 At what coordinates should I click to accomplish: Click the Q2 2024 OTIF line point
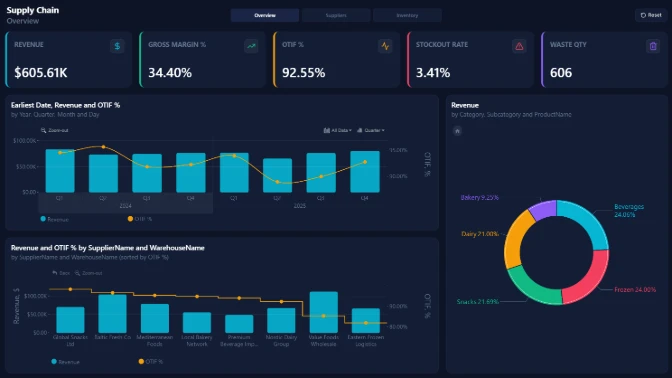103,147
